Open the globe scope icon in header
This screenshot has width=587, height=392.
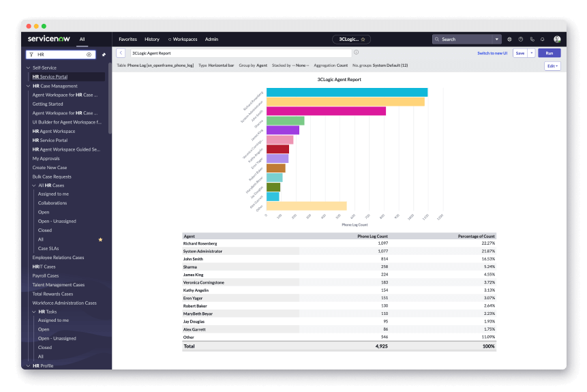(x=509, y=40)
